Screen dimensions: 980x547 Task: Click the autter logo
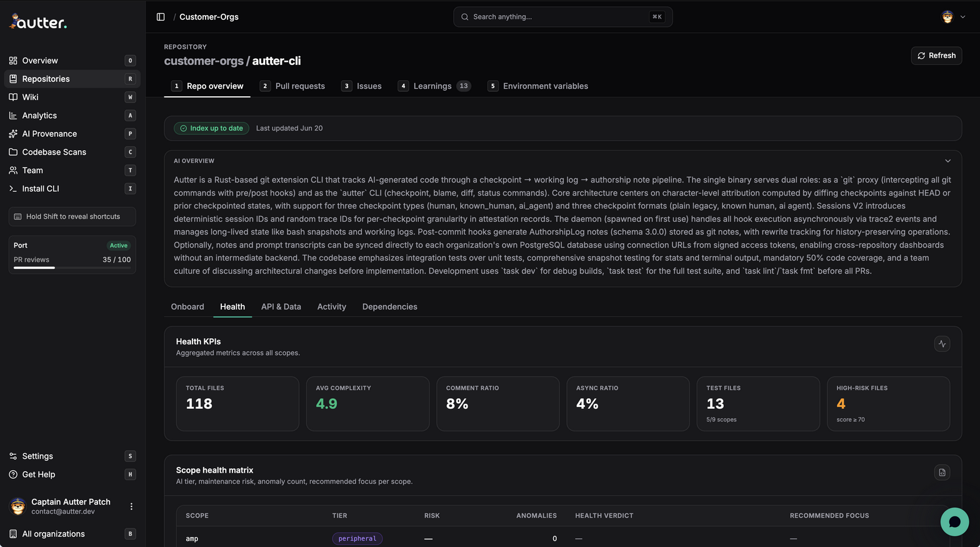click(x=38, y=22)
